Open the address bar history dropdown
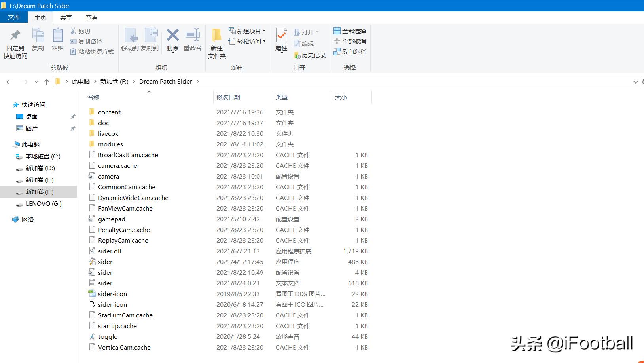This screenshot has height=363, width=644. (635, 82)
